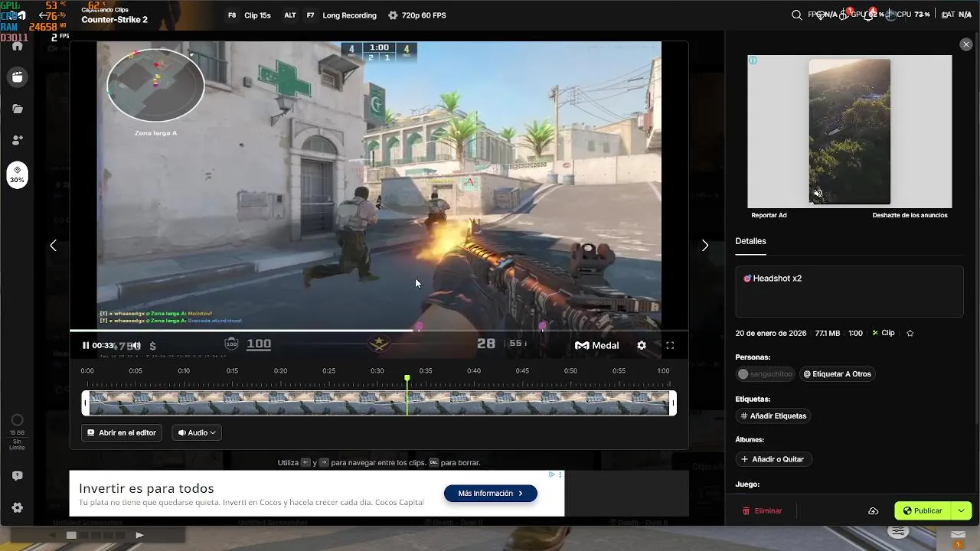Open search magnifier in top bar

(797, 15)
